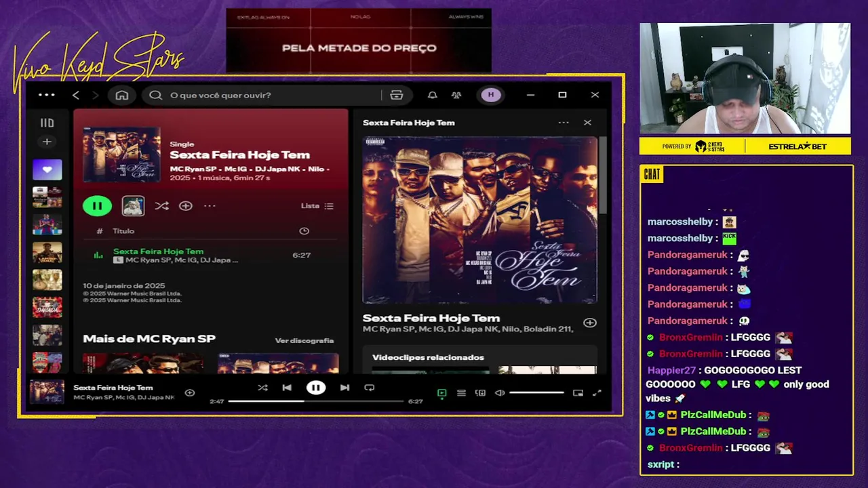Screen dimensions: 868x488
Task: Open the notifications bell icon
Action: pyautogui.click(x=432, y=95)
